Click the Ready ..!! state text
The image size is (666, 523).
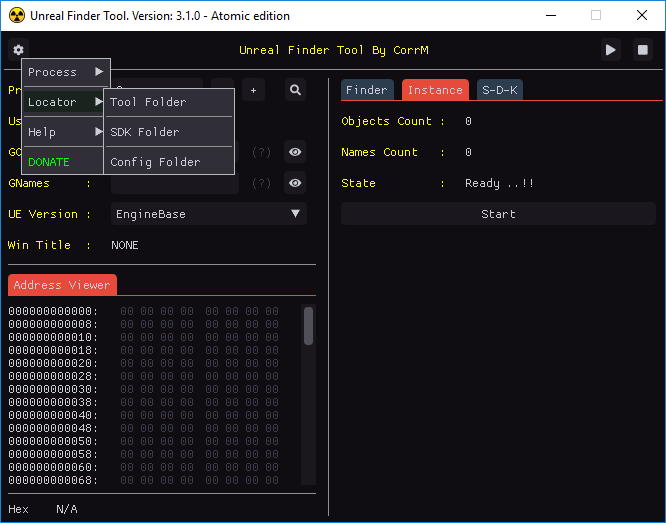coord(500,183)
